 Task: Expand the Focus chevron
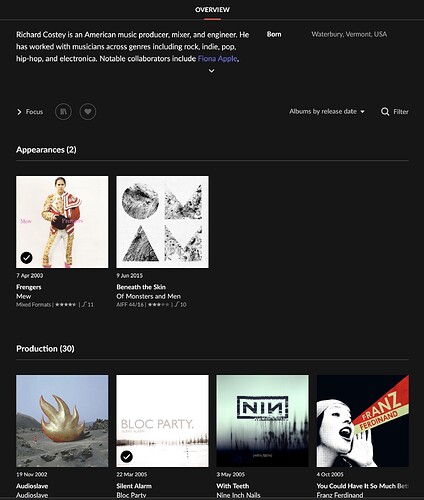19,112
